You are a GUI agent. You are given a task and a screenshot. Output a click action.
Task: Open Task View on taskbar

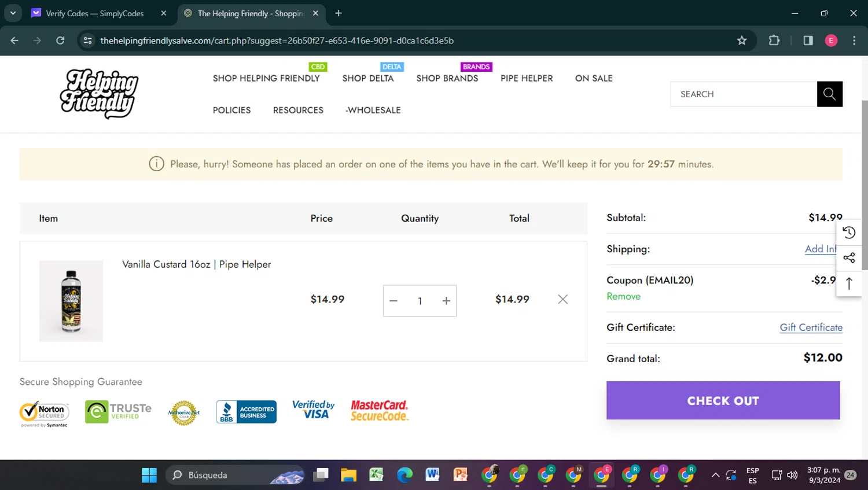point(321,475)
